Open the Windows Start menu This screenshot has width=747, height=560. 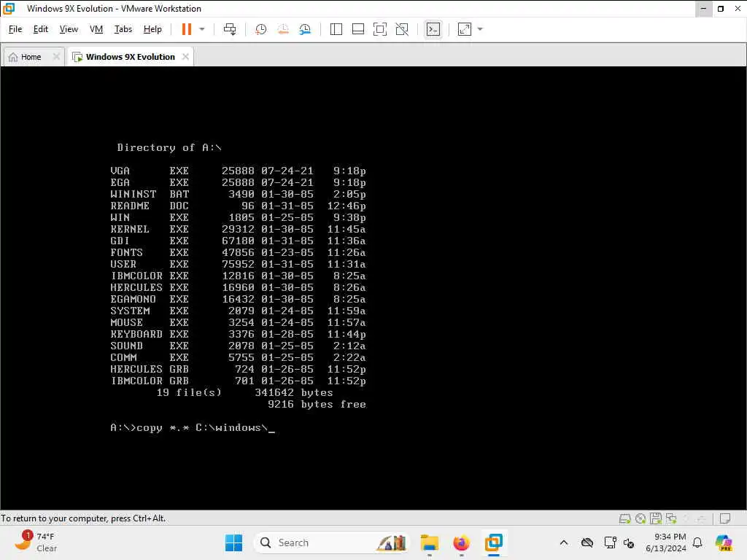(x=233, y=542)
